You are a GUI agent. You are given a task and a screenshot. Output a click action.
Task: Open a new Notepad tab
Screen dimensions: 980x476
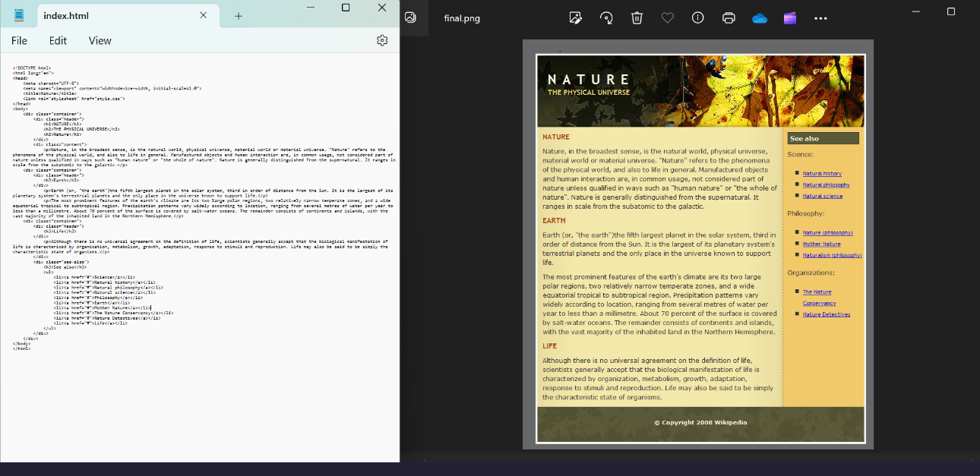[239, 14]
